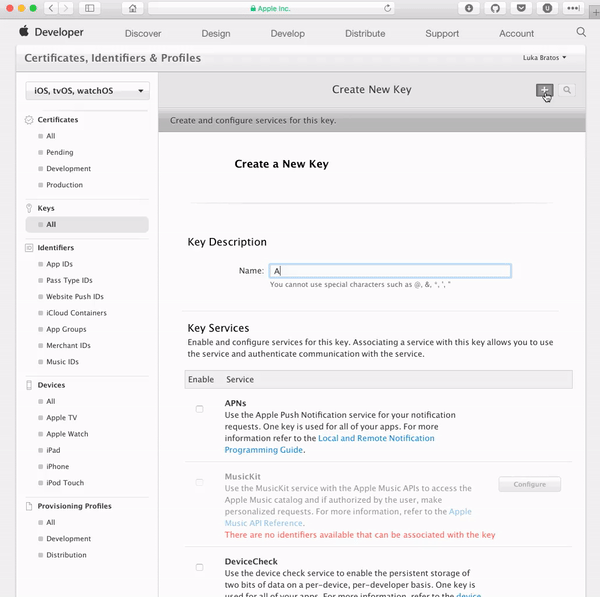Select Development provisioning profiles

click(x=68, y=538)
